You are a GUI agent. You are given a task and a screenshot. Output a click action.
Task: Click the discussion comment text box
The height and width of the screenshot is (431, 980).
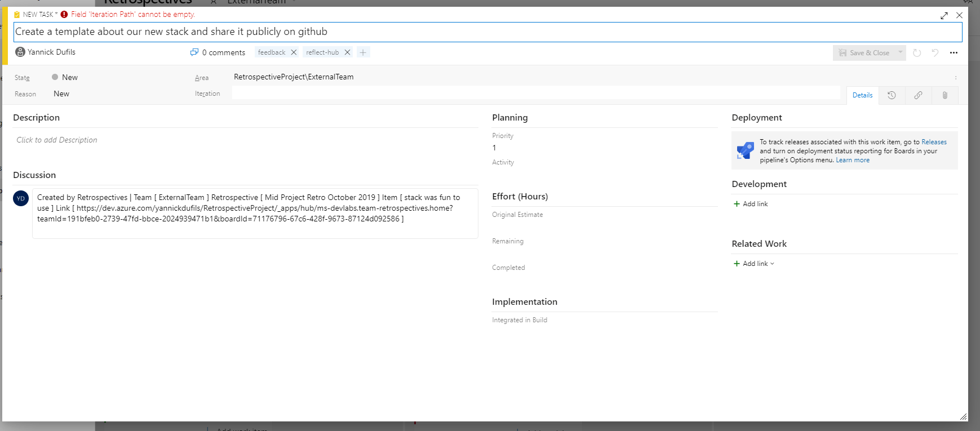[255, 214]
